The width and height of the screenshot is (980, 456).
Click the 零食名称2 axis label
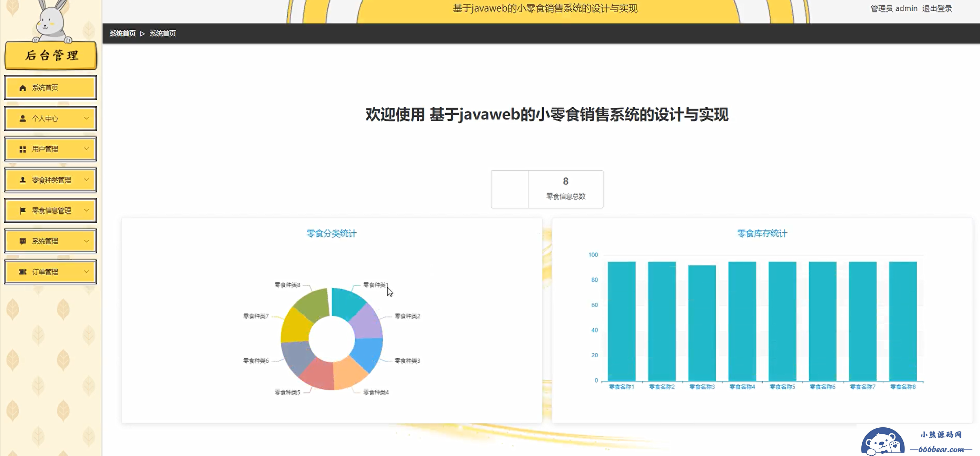click(x=662, y=387)
